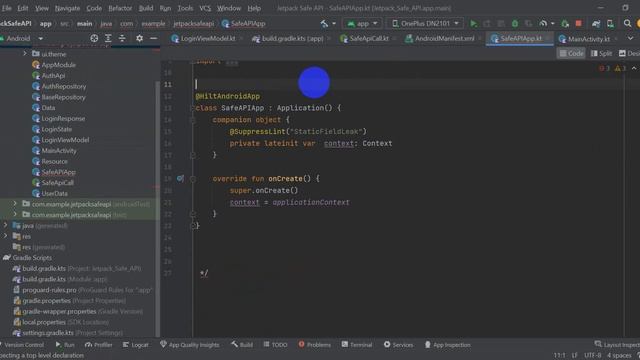
Task: Stop the running app with red square
Action: [x=578, y=24]
